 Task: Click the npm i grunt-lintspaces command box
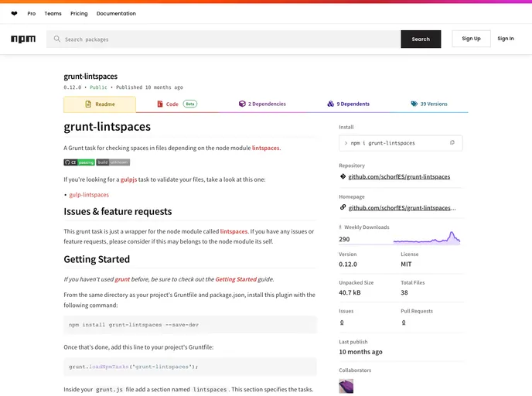pos(401,143)
